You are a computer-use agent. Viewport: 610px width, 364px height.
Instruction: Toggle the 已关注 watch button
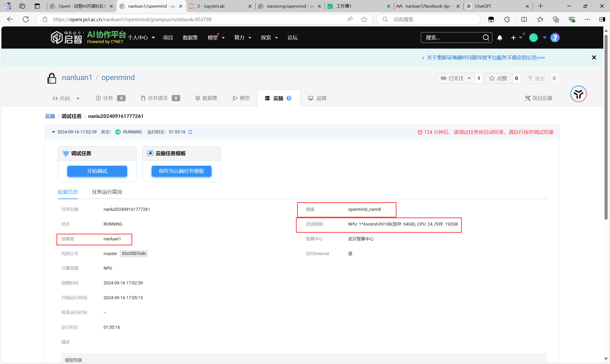(455, 78)
